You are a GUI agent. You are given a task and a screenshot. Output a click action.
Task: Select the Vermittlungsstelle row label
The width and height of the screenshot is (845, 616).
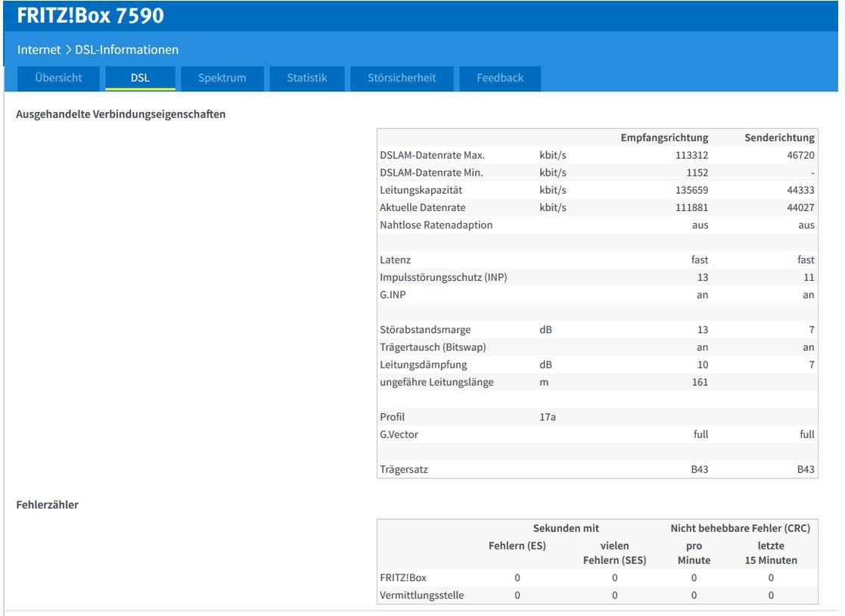pyautogui.click(x=421, y=596)
